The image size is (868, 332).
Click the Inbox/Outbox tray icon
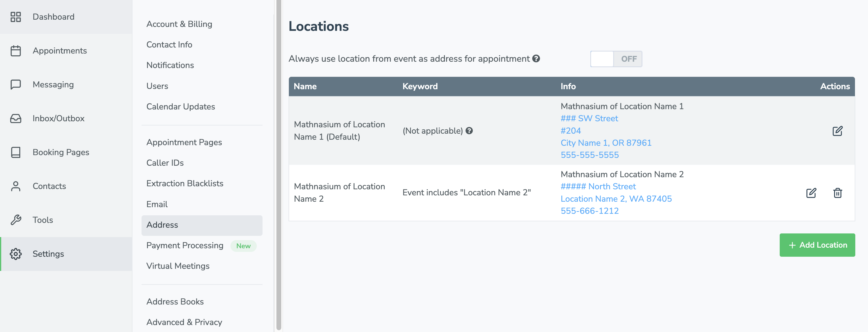(15, 119)
